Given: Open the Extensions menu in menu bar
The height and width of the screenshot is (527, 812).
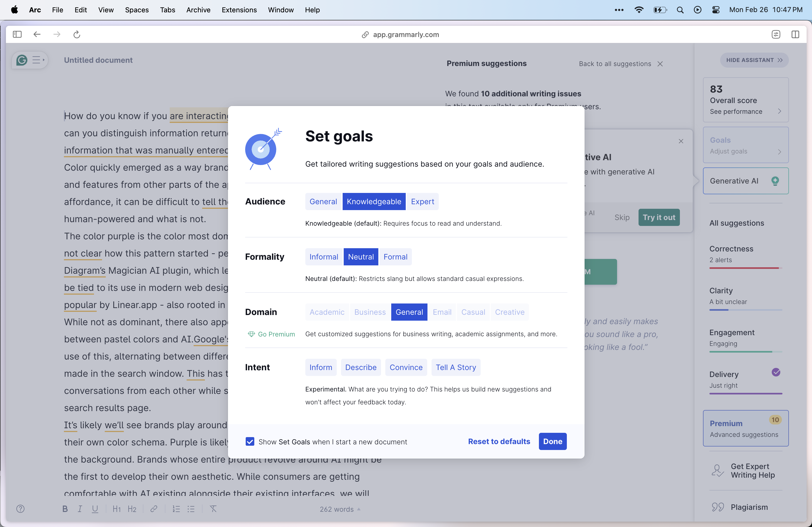Looking at the screenshot, I should (239, 10).
